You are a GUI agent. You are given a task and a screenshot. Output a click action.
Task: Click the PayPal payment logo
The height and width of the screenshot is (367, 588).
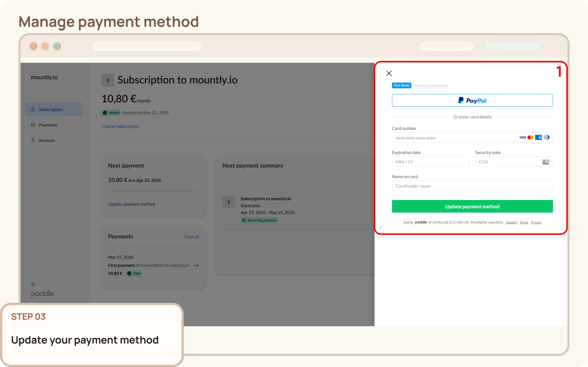472,100
